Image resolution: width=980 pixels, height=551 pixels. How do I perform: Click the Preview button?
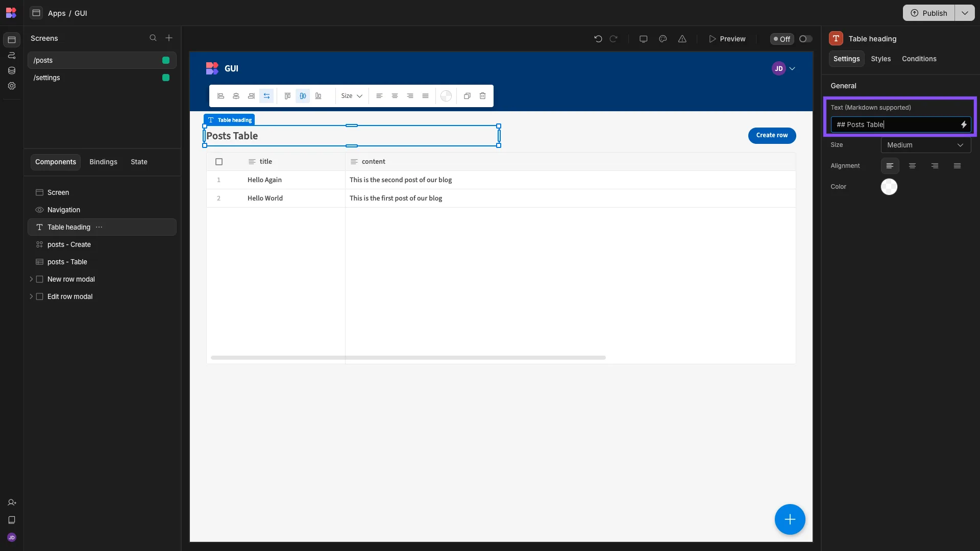727,39
